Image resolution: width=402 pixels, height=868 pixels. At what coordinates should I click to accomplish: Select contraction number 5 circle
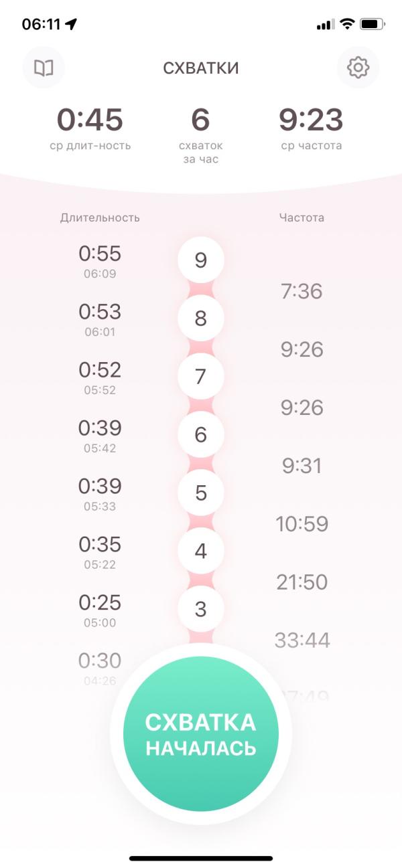click(201, 493)
